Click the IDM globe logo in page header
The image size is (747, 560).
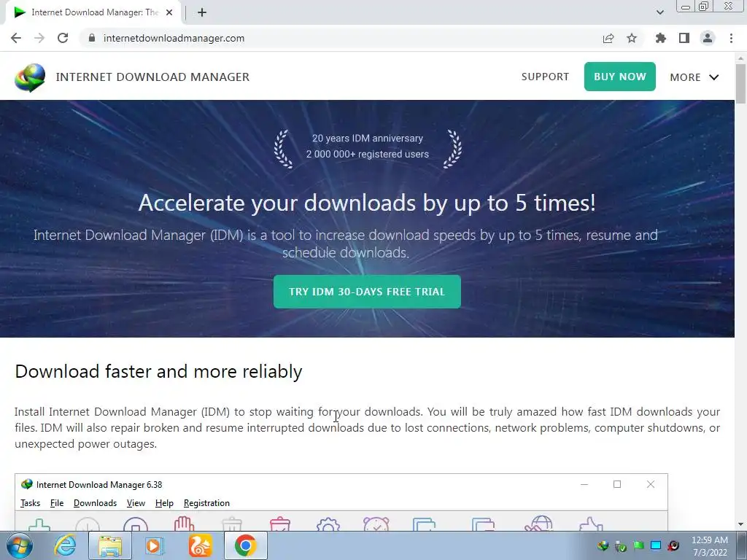30,77
